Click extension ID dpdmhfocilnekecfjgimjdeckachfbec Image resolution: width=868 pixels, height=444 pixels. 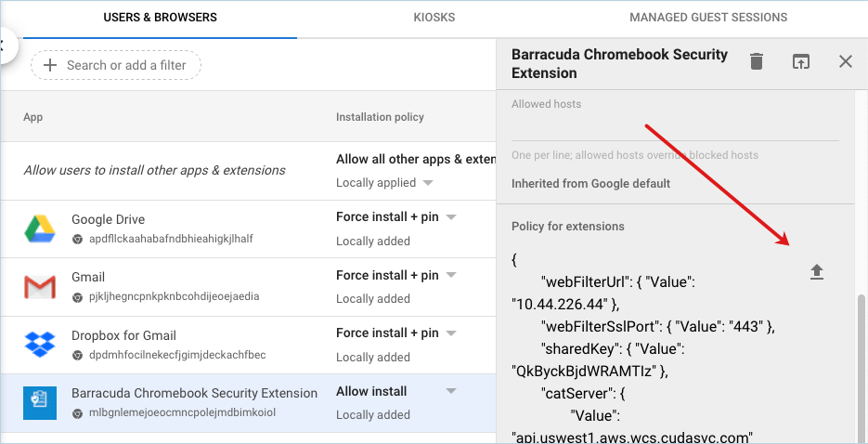(177, 355)
